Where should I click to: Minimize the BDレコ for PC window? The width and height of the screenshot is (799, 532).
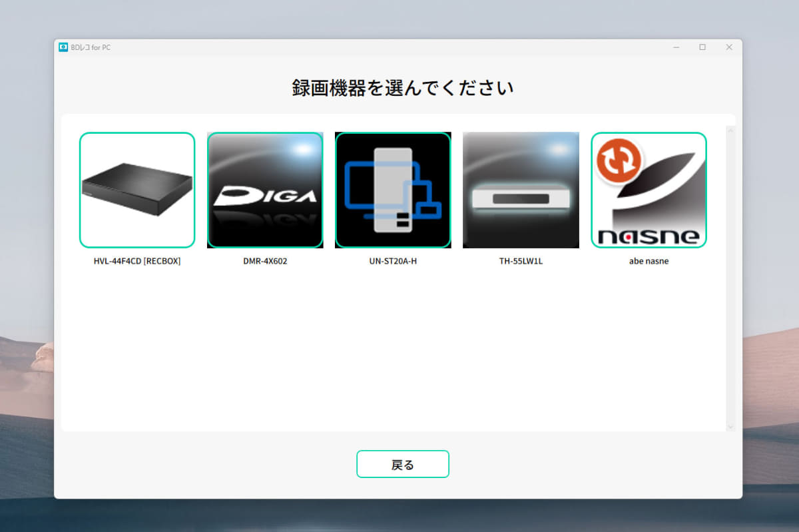pos(675,47)
